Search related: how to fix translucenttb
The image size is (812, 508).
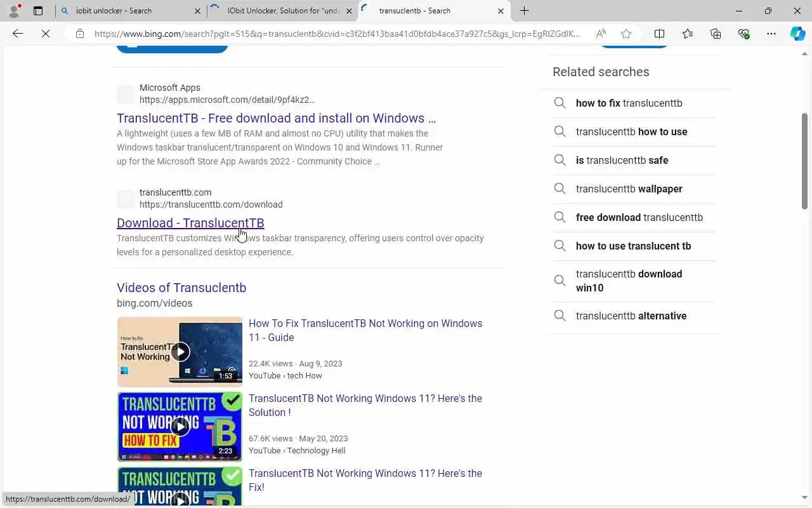coord(629,103)
